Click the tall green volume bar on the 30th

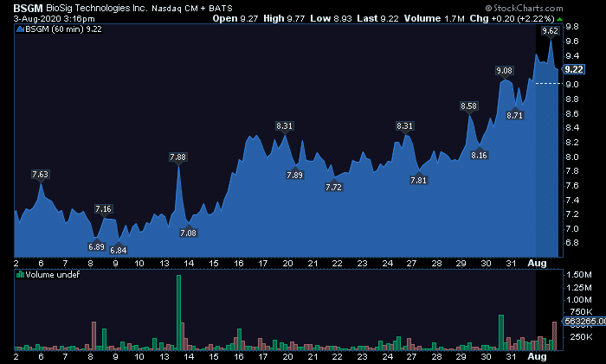pyautogui.click(x=501, y=333)
